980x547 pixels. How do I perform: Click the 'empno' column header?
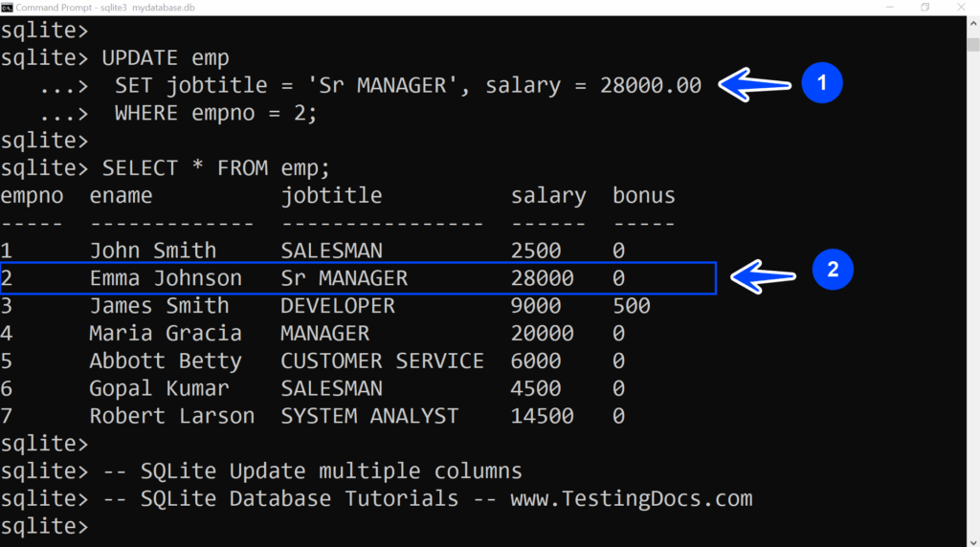pyautogui.click(x=32, y=196)
